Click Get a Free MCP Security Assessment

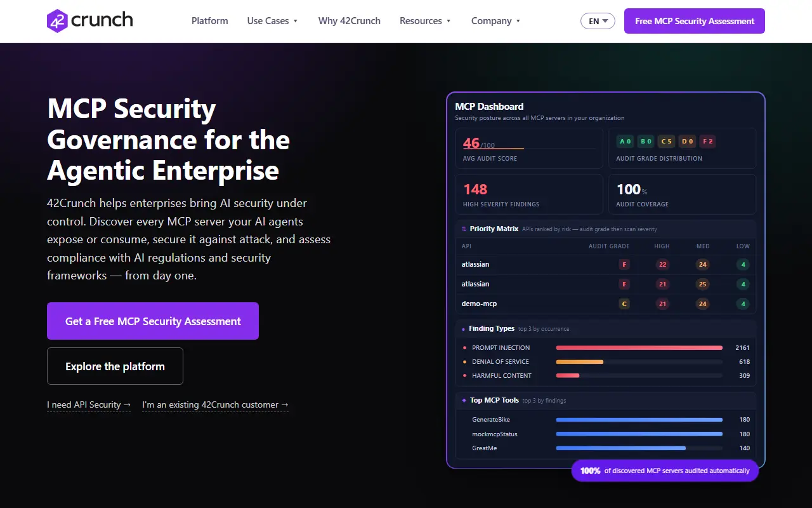tap(153, 321)
